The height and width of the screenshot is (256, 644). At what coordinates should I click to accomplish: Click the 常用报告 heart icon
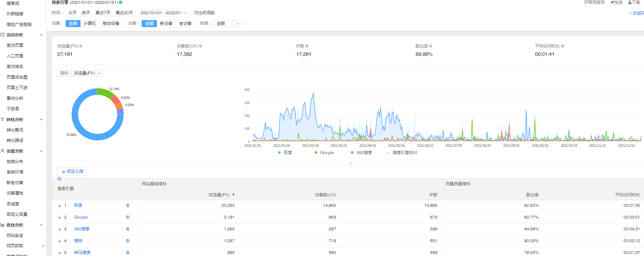pyautogui.click(x=586, y=2)
